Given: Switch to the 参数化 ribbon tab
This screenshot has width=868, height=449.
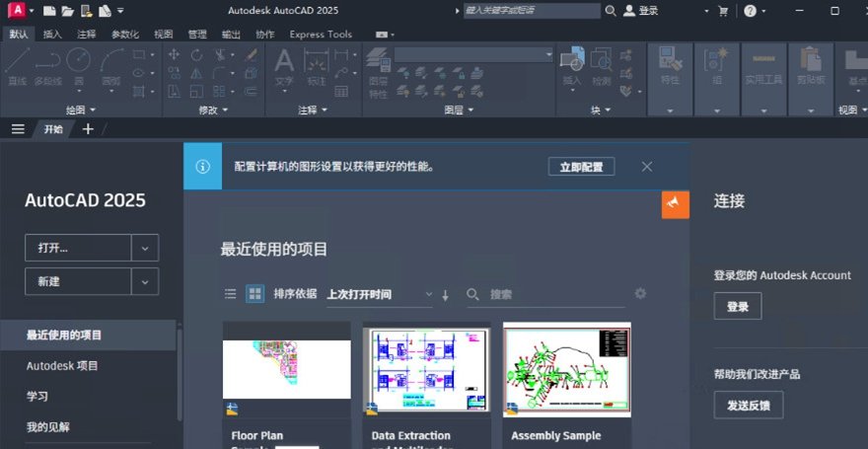Looking at the screenshot, I should [125, 35].
